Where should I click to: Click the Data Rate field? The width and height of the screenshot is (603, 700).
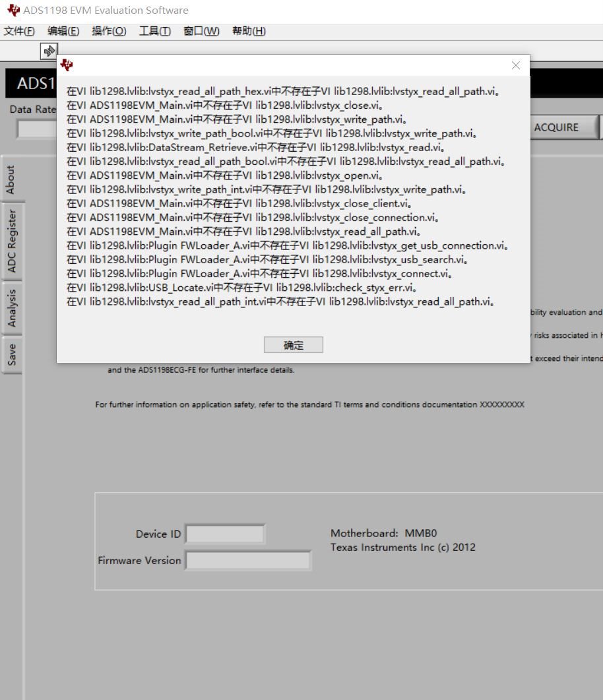click(x=37, y=129)
